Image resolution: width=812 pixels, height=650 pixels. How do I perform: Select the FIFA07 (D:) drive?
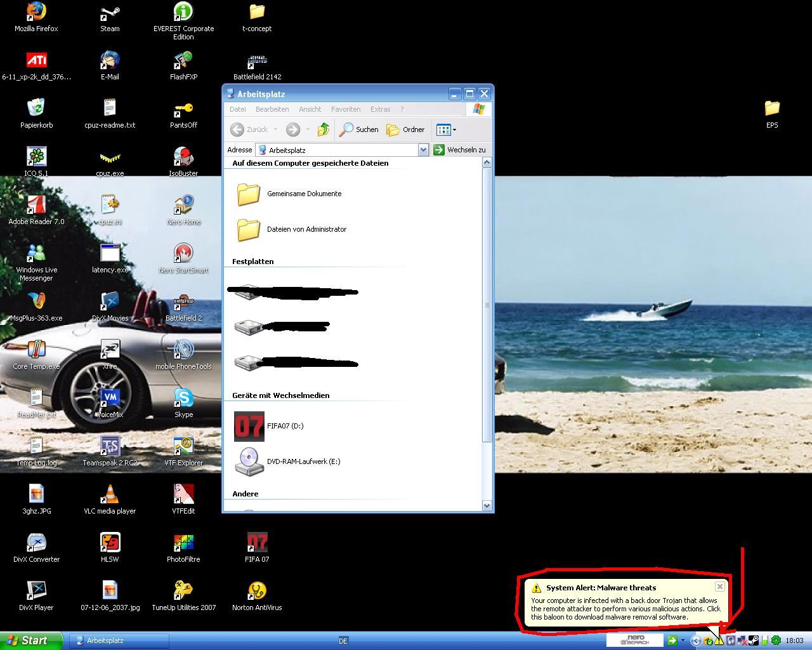pyautogui.click(x=270, y=426)
